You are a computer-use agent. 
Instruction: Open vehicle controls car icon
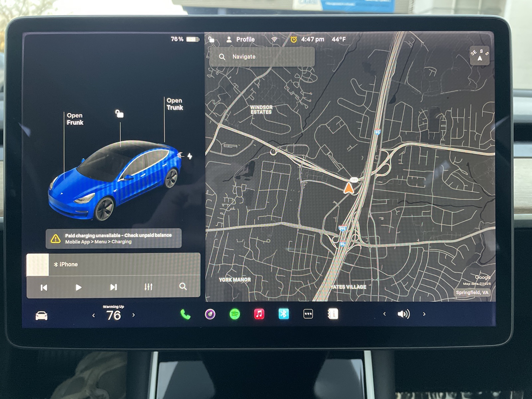(42, 316)
